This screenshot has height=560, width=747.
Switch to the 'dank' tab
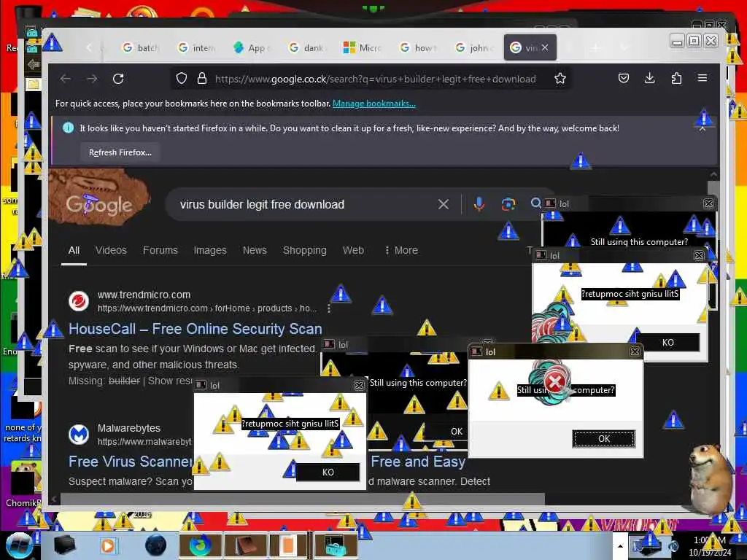(x=307, y=47)
